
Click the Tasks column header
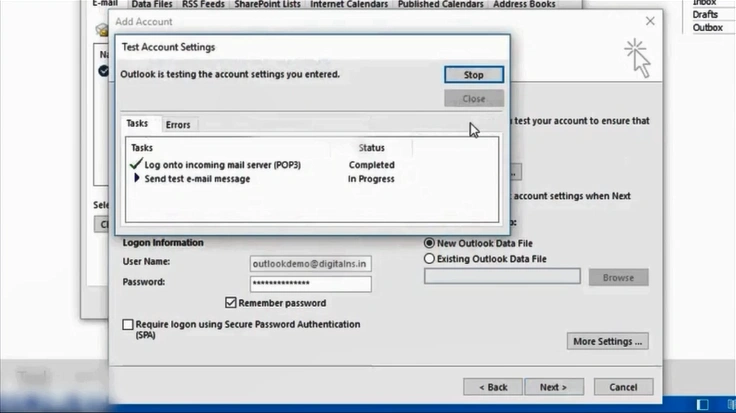[142, 148]
